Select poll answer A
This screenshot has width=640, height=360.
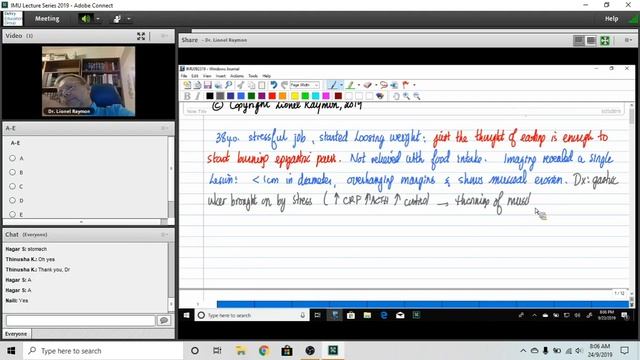point(13,158)
